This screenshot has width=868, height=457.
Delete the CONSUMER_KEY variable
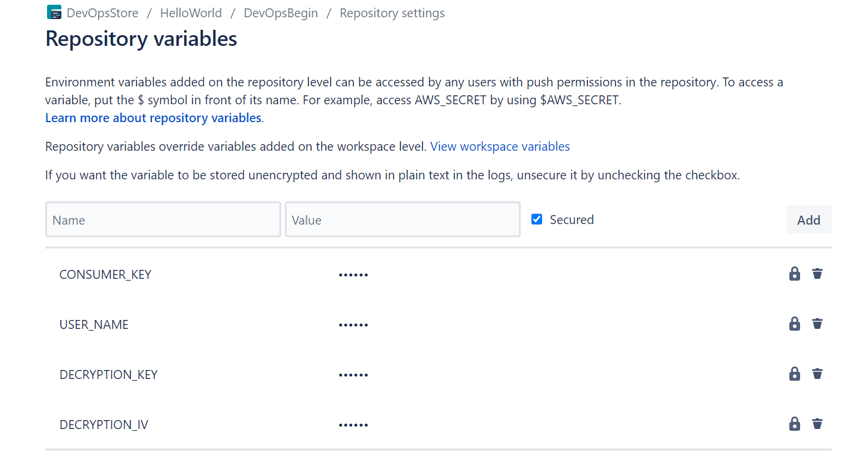pos(817,273)
